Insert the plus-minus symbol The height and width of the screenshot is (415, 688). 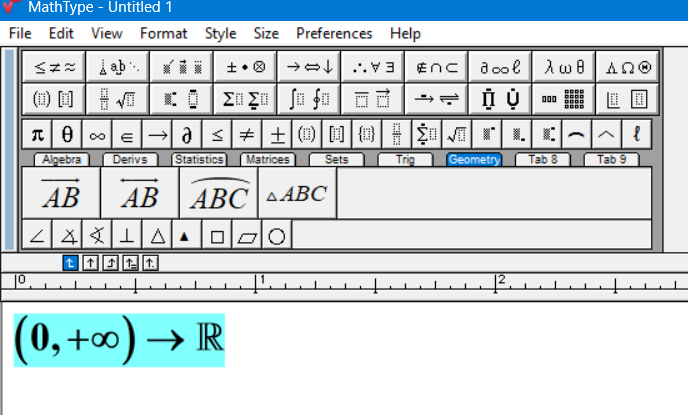point(277,134)
